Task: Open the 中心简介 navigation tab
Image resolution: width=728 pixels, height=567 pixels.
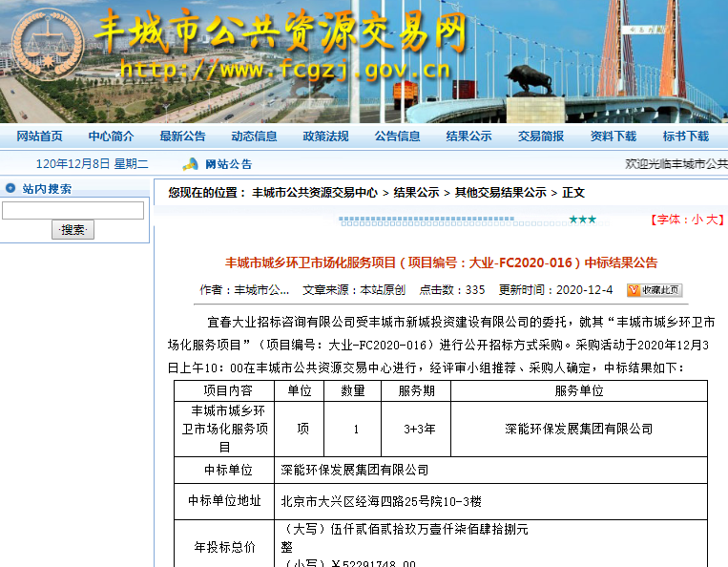Action: [x=111, y=136]
